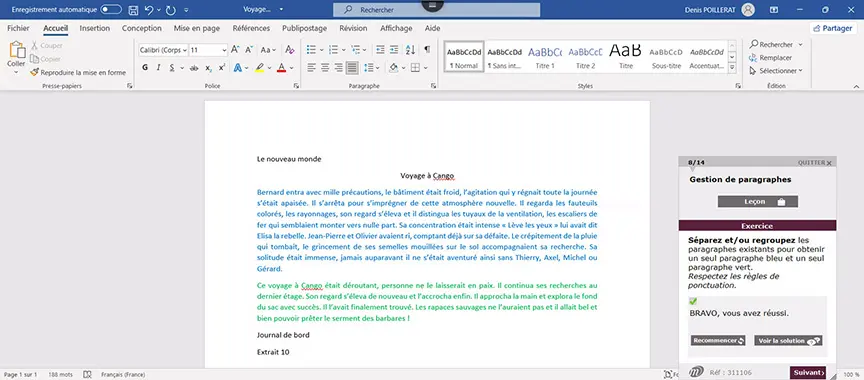Toggle italic formatting

tap(159, 68)
